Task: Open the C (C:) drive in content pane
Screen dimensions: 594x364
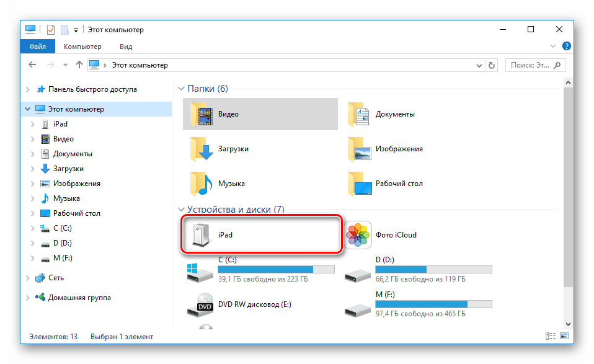Action: coord(202,271)
